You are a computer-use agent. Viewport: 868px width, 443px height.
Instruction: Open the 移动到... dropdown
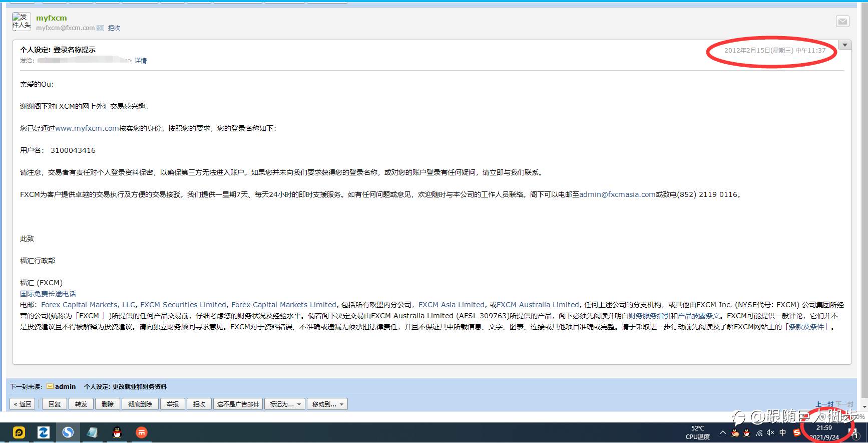pos(327,404)
